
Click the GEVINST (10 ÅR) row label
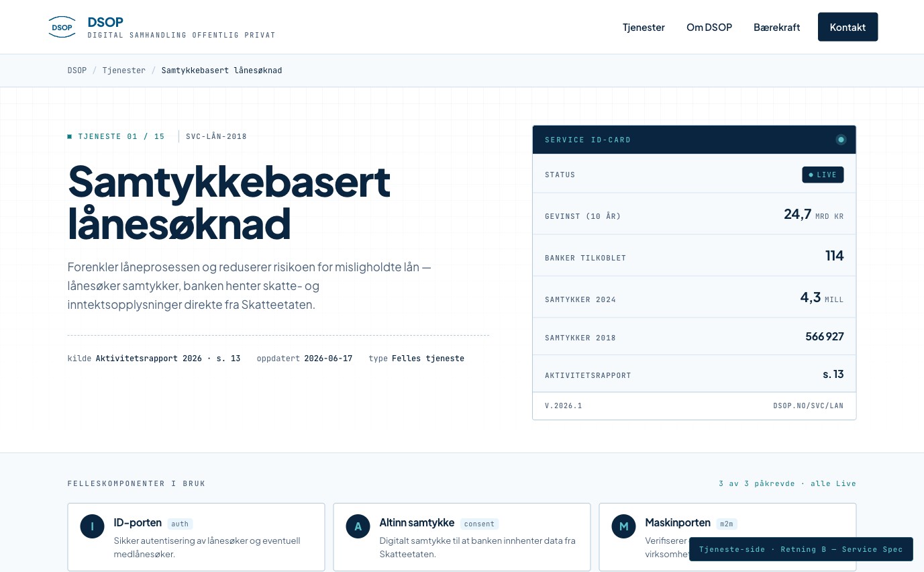click(583, 216)
